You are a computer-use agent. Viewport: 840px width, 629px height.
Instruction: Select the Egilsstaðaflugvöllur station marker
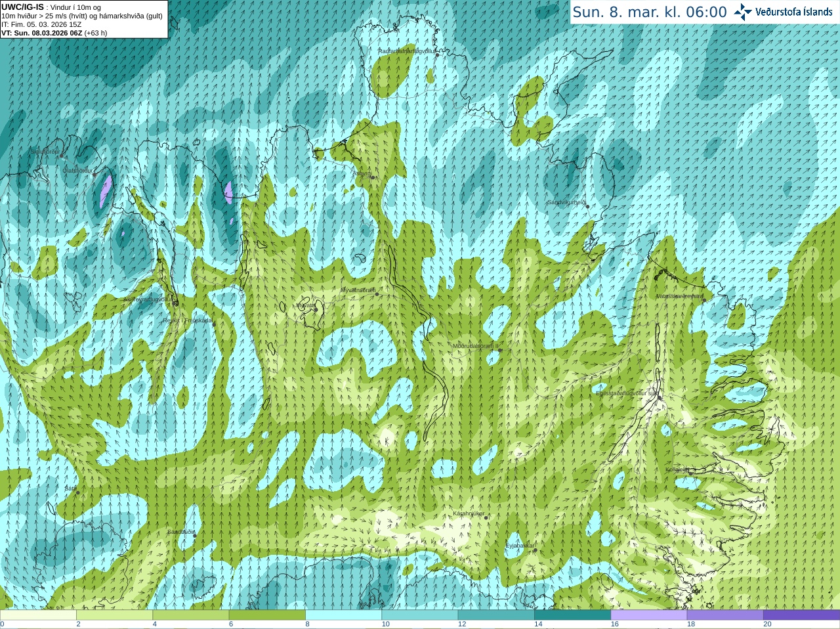659,397
